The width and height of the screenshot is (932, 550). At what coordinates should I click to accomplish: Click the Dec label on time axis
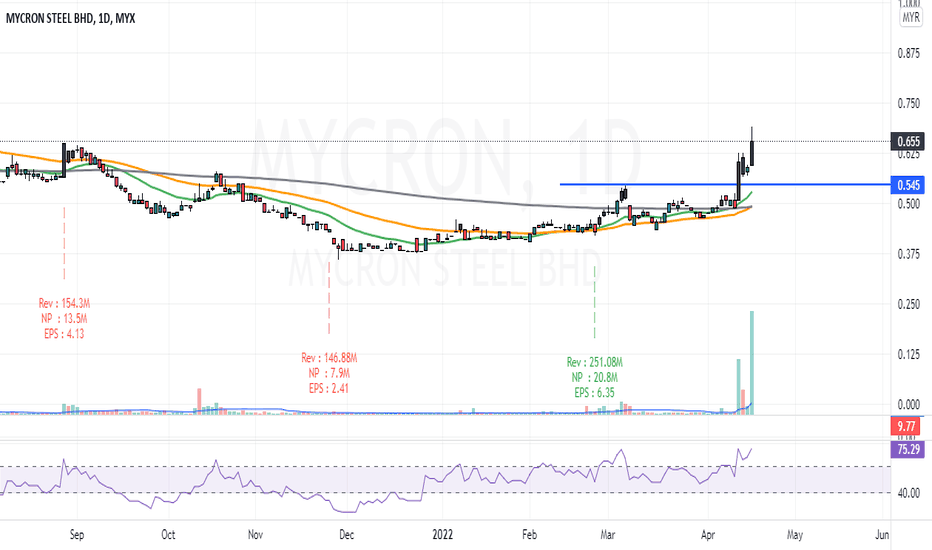point(347,535)
